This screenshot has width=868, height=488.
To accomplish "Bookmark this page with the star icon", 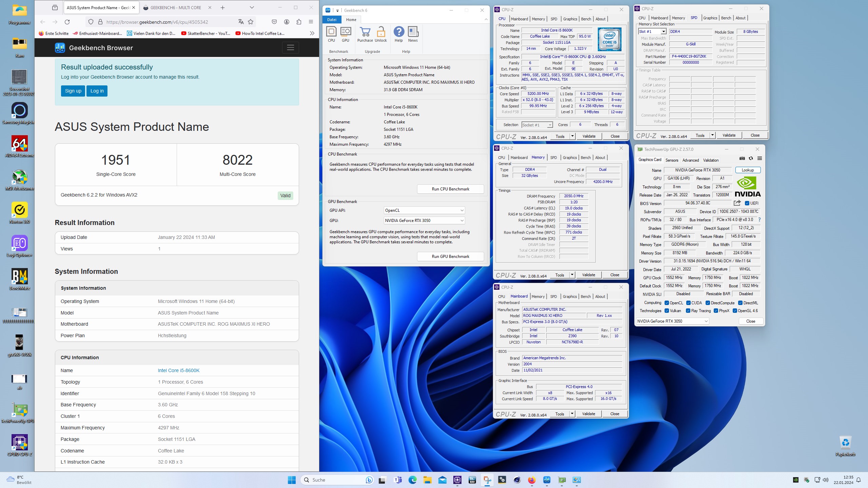I will [x=251, y=22].
